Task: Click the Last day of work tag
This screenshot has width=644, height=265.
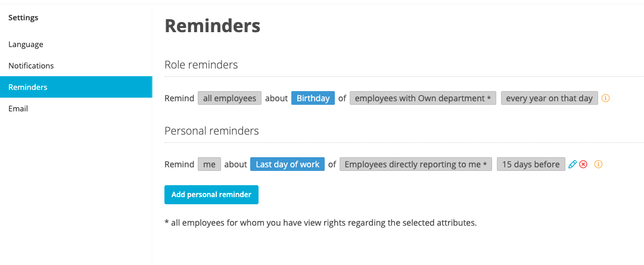Action: pyautogui.click(x=287, y=164)
